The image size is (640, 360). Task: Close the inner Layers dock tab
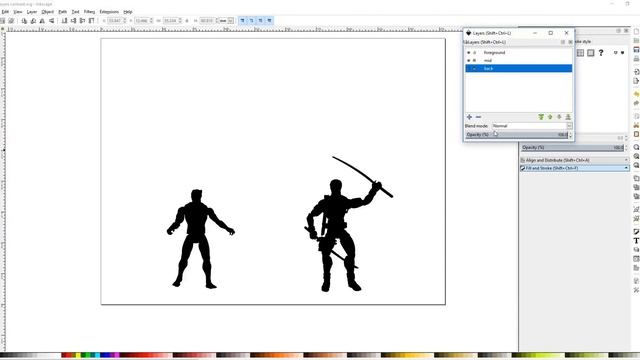570,42
